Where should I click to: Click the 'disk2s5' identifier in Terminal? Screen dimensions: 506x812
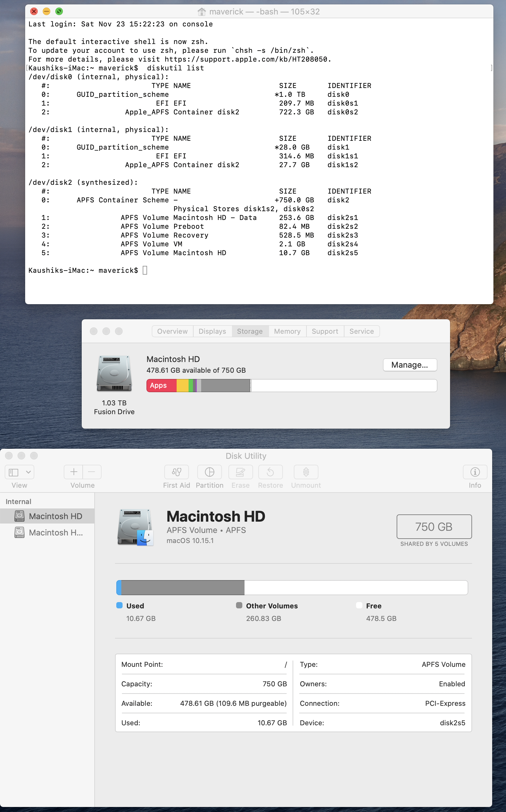[343, 253]
